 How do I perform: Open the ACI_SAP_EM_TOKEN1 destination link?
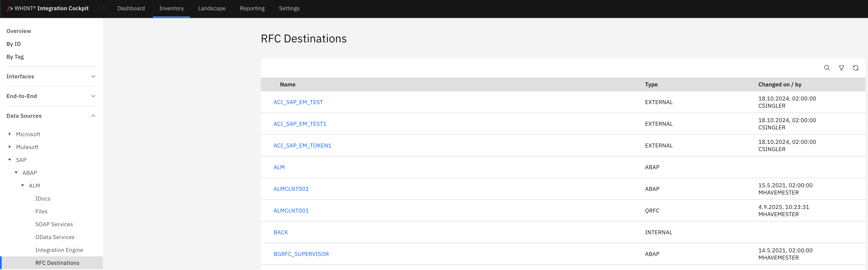tap(302, 145)
